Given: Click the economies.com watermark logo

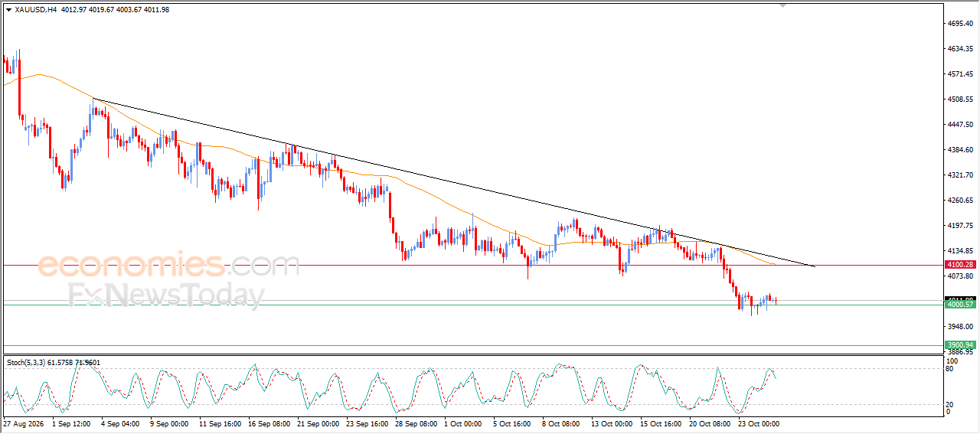Looking at the screenshot, I should pyautogui.click(x=168, y=265).
